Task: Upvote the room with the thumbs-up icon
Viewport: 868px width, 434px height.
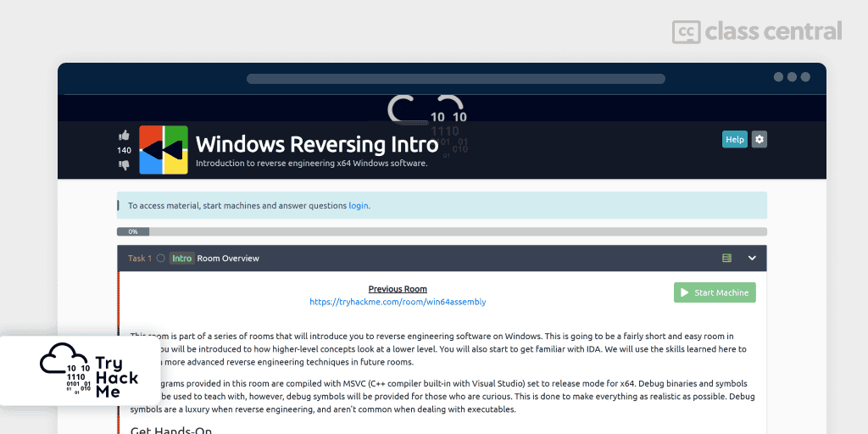Action: [x=124, y=135]
